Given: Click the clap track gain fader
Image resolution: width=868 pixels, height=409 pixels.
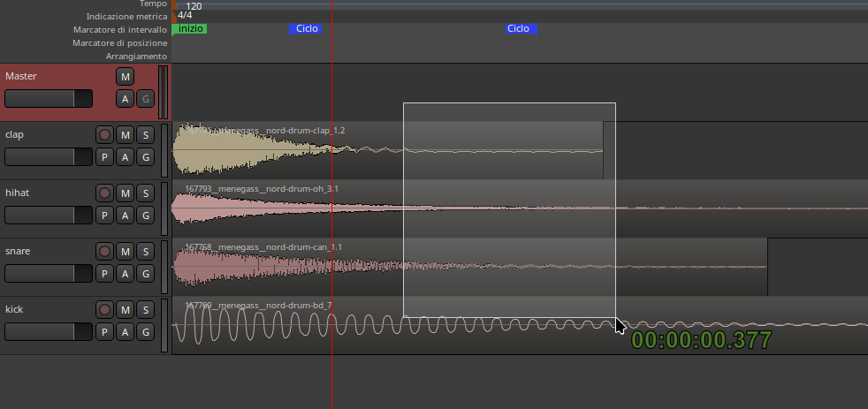Looking at the screenshot, I should tap(48, 157).
